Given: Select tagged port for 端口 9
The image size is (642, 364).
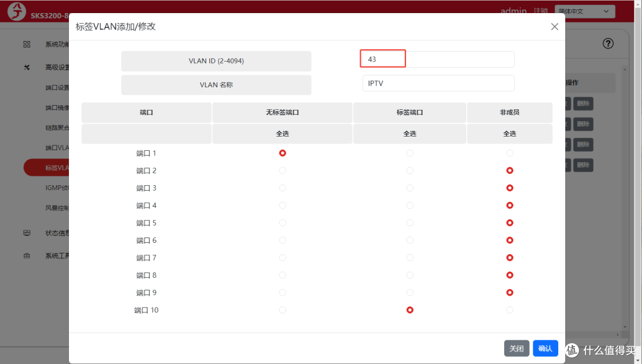Looking at the screenshot, I should [410, 293].
